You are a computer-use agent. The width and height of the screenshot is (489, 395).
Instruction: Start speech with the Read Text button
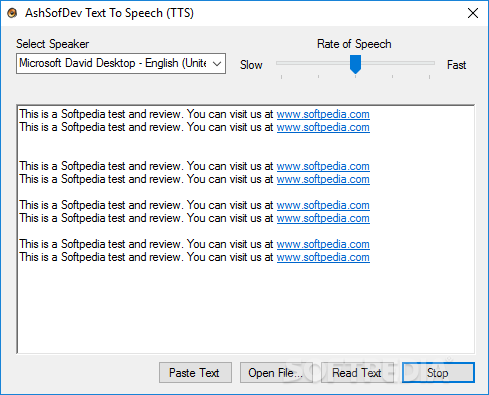(x=357, y=372)
